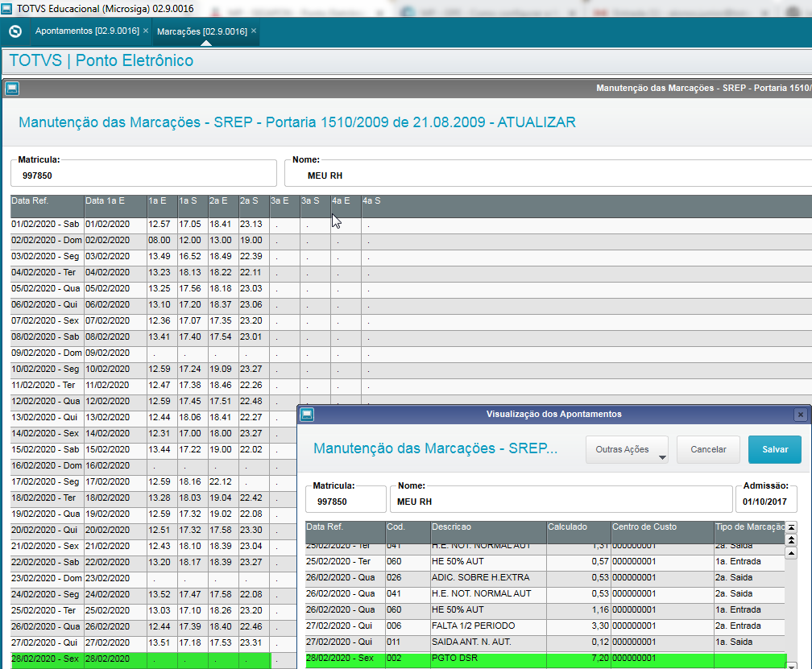Open the Outras Ações dropdown
This screenshot has width=812, height=669.
tap(627, 449)
